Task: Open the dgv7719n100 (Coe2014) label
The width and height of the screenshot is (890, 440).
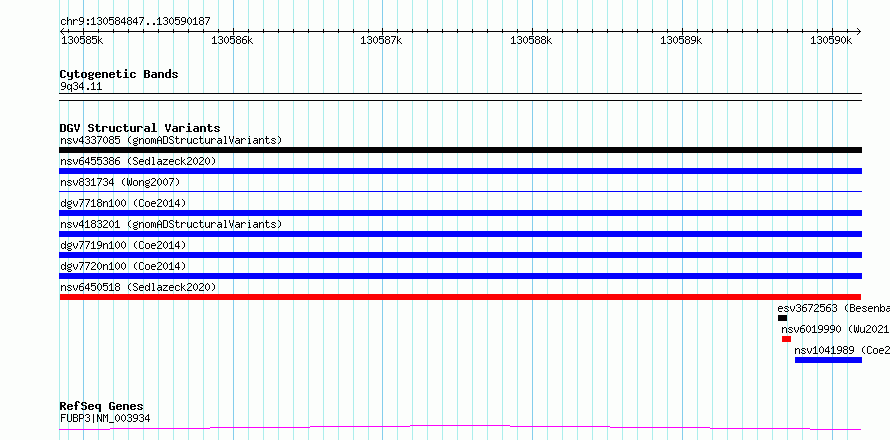Action: coord(123,245)
